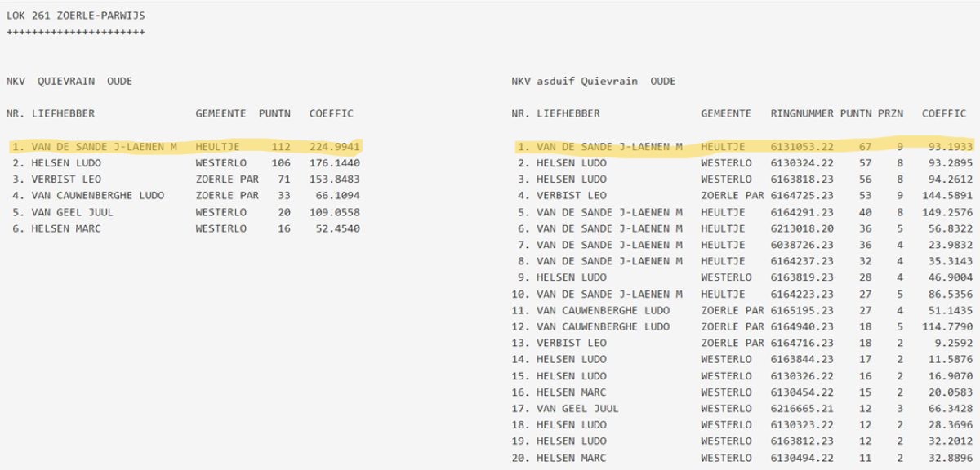Screen dimensions: 980x470
Task: Click the left "NKV QUIEVRAIN OUDE" heading
Action: [x=69, y=81]
